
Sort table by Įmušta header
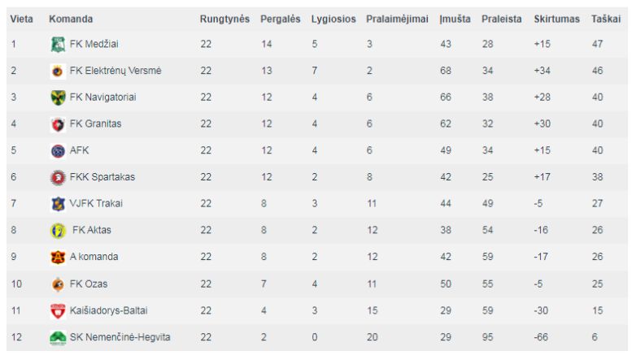[455, 19]
